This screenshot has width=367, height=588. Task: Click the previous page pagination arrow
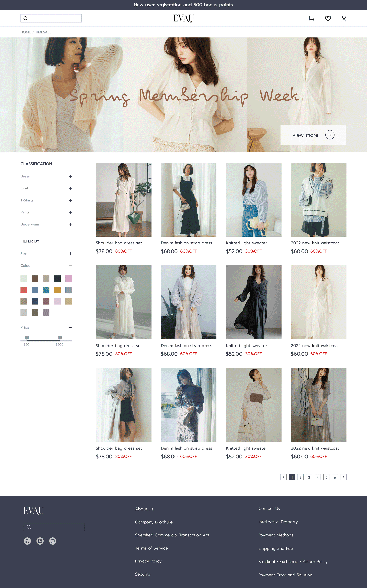284,477
